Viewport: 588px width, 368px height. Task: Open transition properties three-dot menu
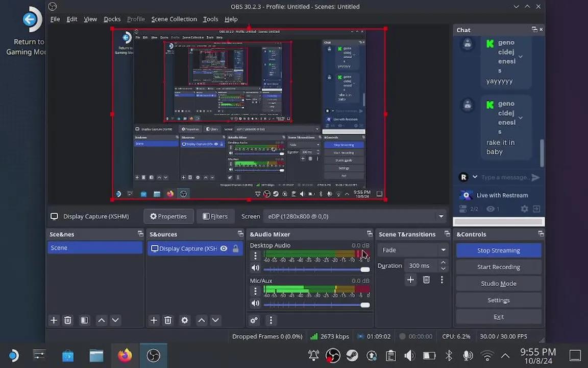click(442, 280)
